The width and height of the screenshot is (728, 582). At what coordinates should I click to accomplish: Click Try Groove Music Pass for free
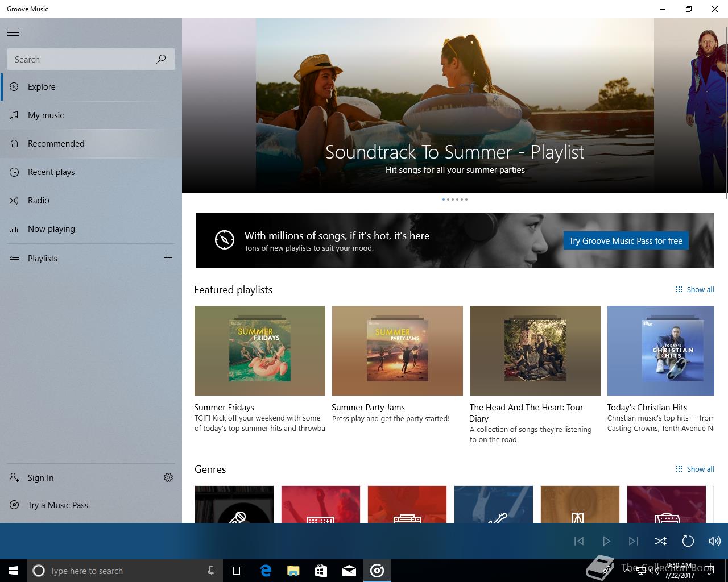click(x=626, y=241)
